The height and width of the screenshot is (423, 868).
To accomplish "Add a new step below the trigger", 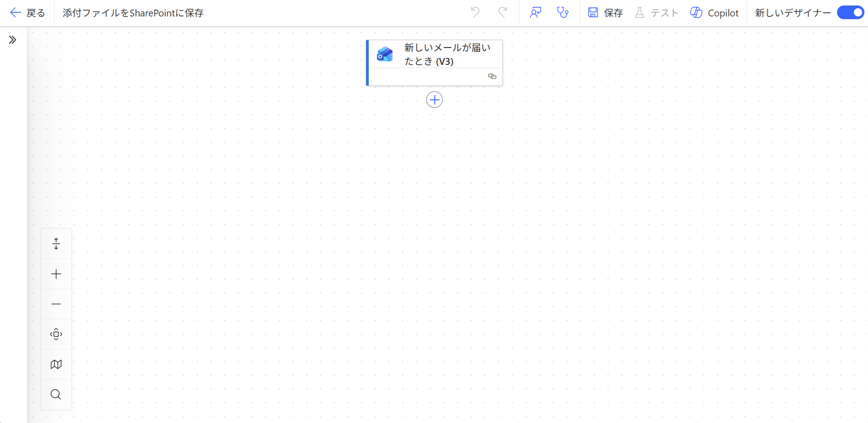I will (x=434, y=100).
